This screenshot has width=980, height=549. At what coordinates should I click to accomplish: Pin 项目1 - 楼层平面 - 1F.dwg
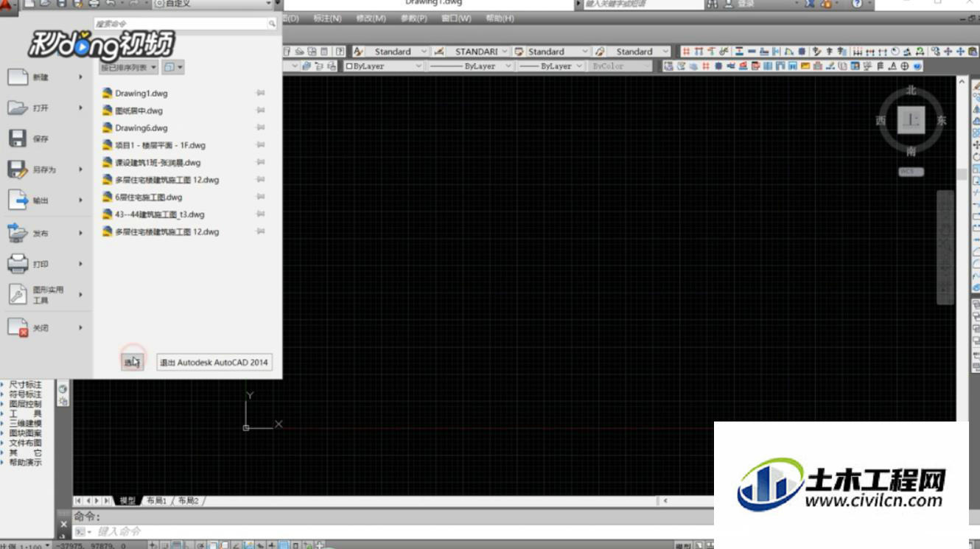(261, 145)
